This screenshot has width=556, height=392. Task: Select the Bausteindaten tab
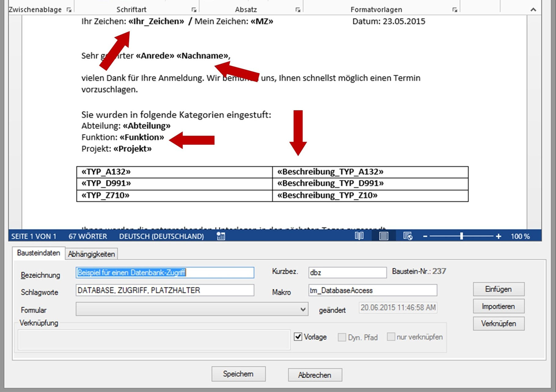(38, 253)
